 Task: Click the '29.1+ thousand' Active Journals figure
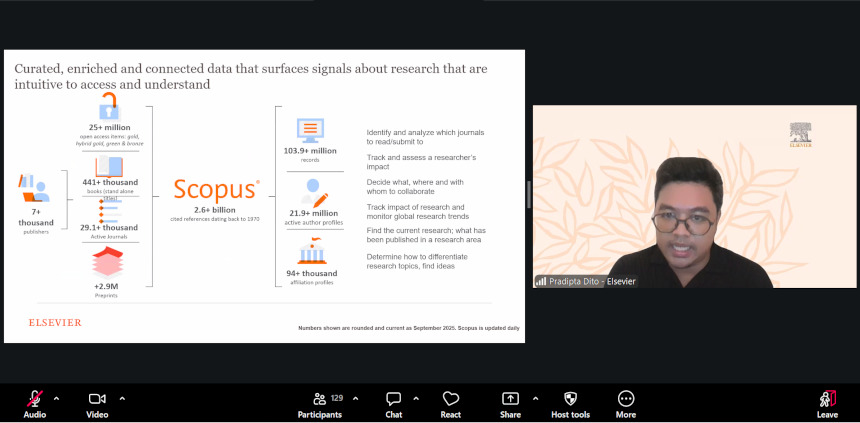pos(110,228)
